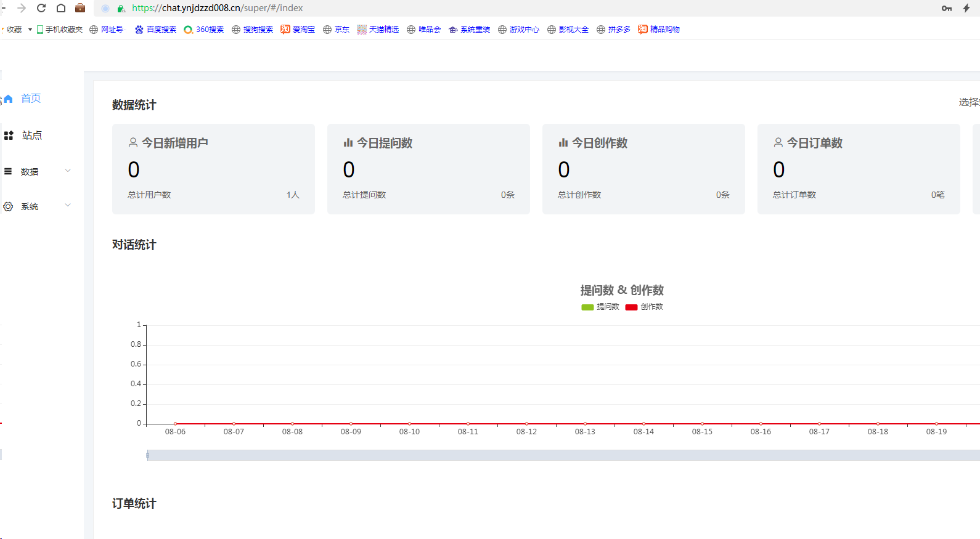
Task: Click the 08-13 data point on the chart
Action: pos(585,424)
